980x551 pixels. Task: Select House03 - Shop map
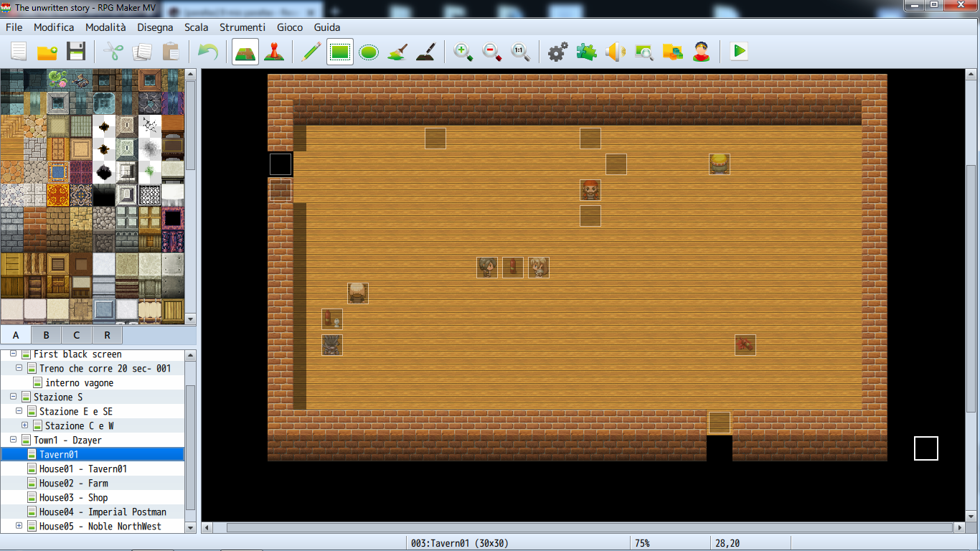tap(73, 497)
